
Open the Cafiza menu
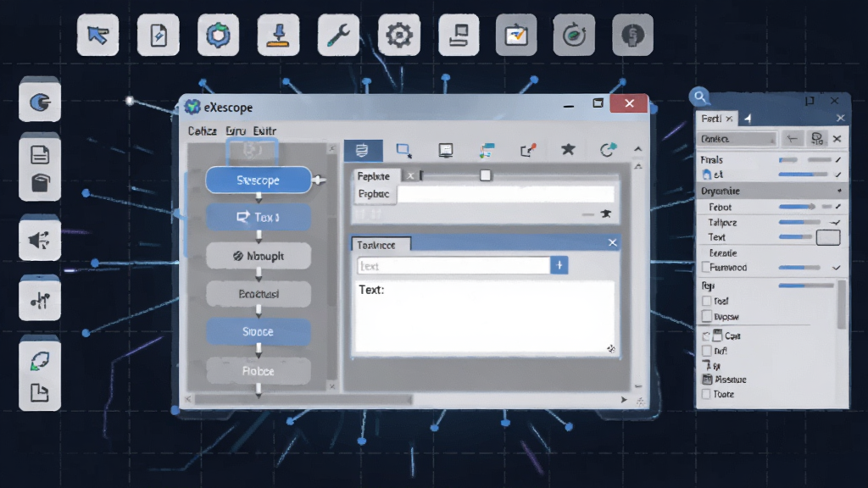tap(202, 131)
